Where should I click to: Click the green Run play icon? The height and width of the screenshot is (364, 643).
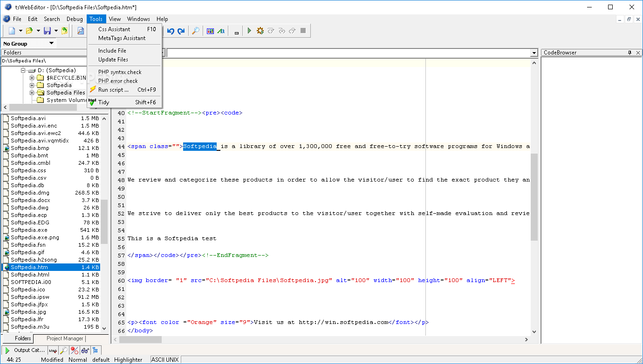point(249,31)
